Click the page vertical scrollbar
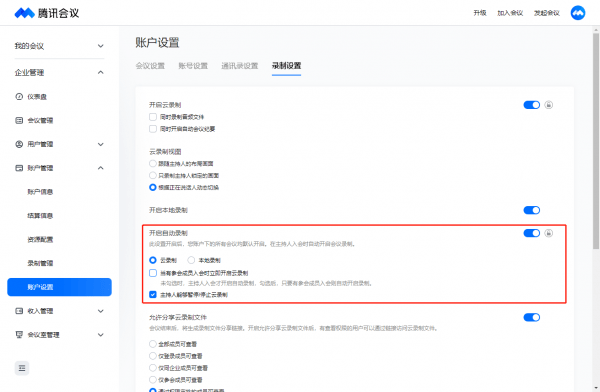 tap(596, 142)
